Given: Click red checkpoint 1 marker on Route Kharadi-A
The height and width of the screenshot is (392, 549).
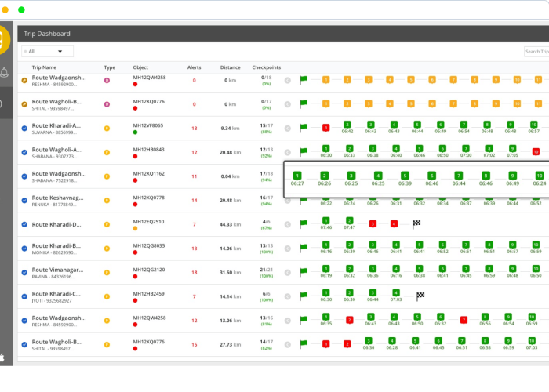Looking at the screenshot, I should tap(325, 127).
